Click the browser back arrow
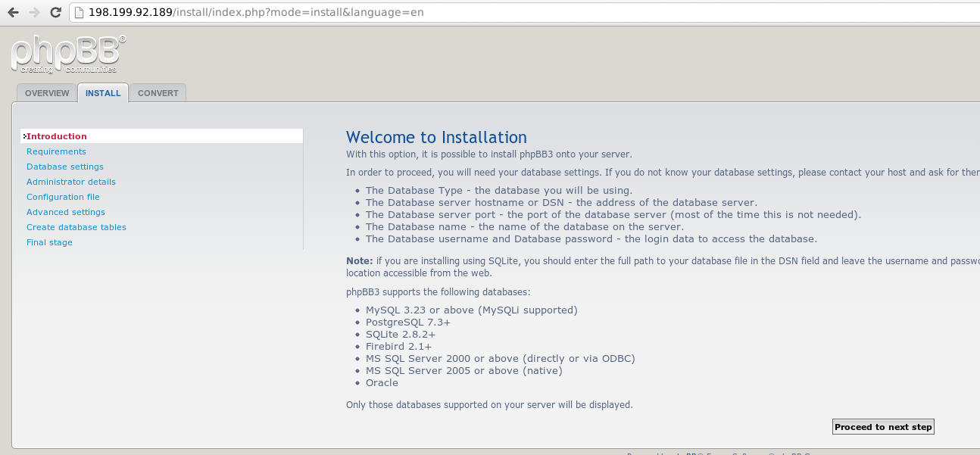This screenshot has width=980, height=455. tap(13, 12)
